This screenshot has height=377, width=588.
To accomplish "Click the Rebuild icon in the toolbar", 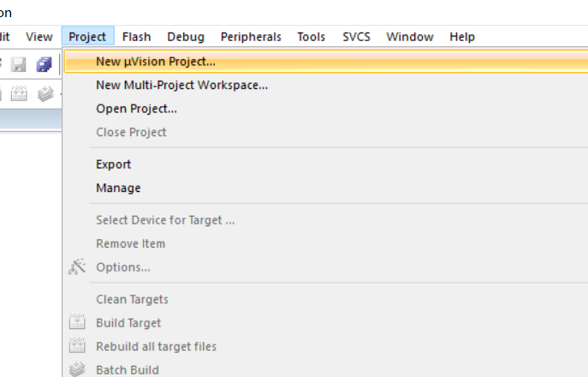I will (x=19, y=93).
